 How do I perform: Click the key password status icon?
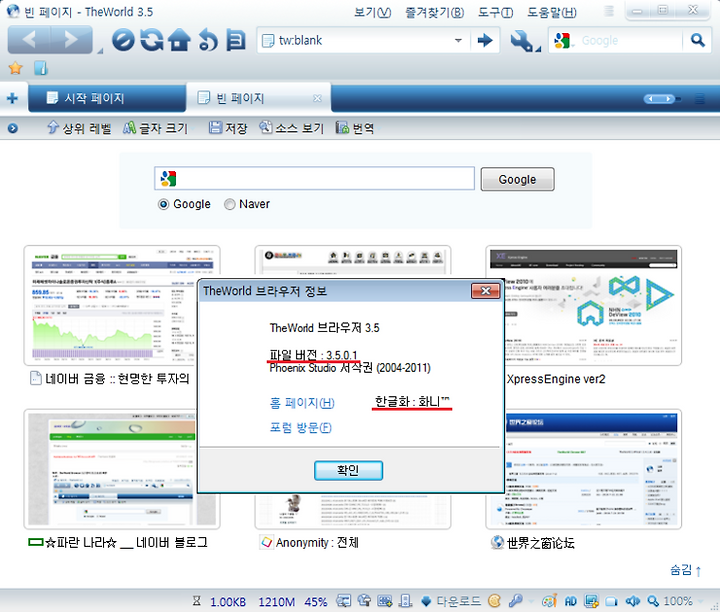click(515, 601)
